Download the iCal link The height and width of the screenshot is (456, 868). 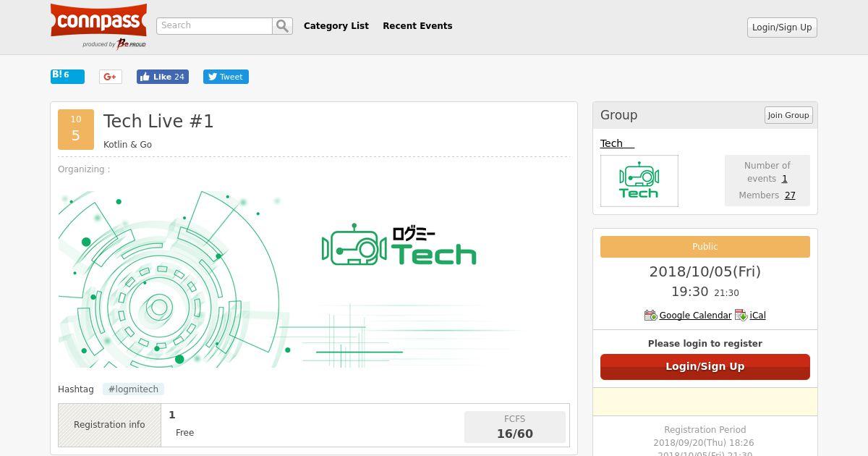[x=757, y=316]
